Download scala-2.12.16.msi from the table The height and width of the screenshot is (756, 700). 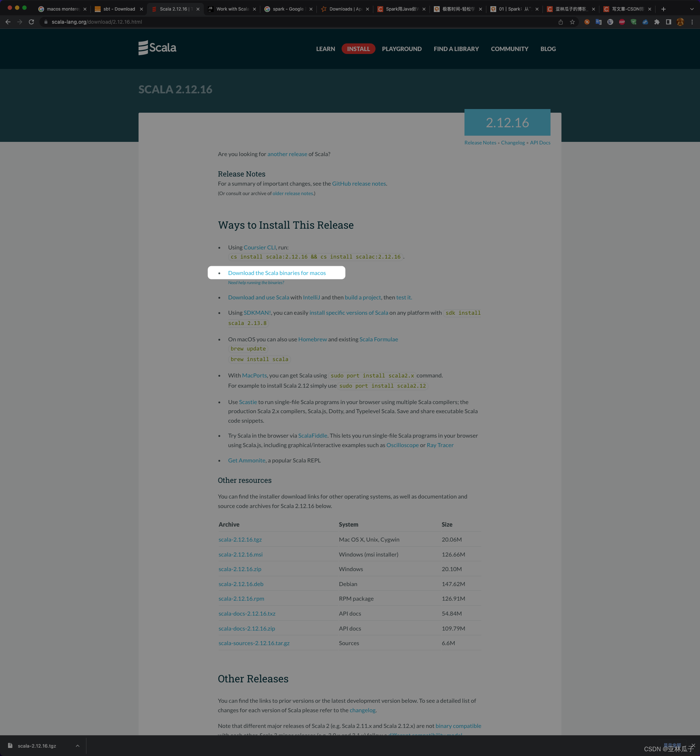(x=241, y=554)
